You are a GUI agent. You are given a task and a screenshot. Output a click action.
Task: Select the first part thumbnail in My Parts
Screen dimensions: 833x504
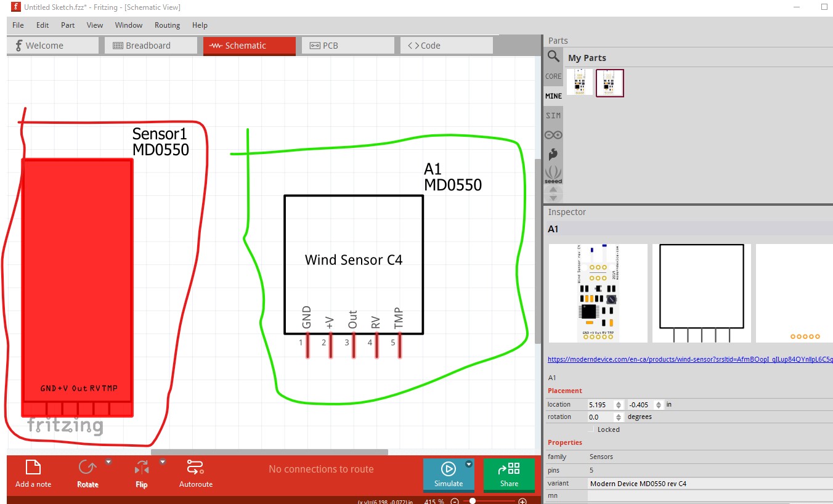[580, 83]
